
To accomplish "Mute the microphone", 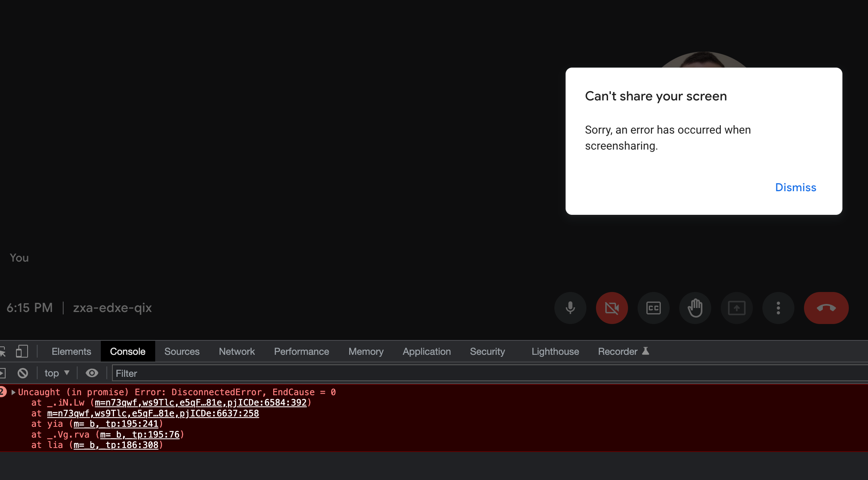I will pos(570,308).
